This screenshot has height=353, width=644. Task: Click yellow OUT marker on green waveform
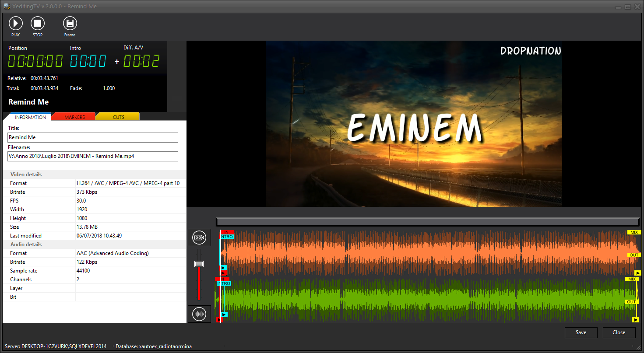coord(631,302)
